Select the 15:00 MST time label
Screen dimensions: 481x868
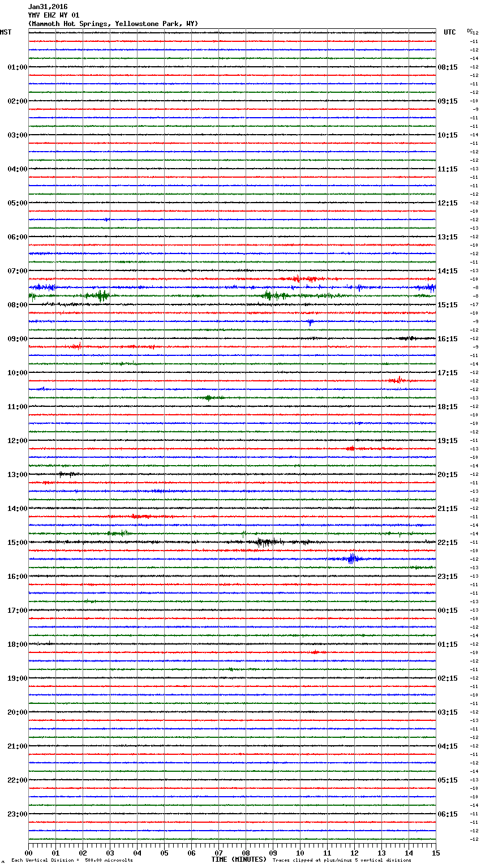click(x=17, y=543)
